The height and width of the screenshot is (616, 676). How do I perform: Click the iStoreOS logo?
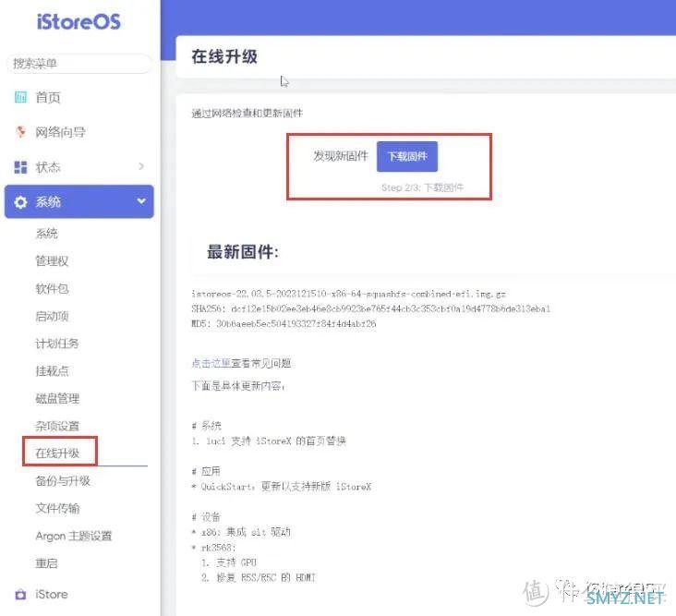pyautogui.click(x=78, y=21)
